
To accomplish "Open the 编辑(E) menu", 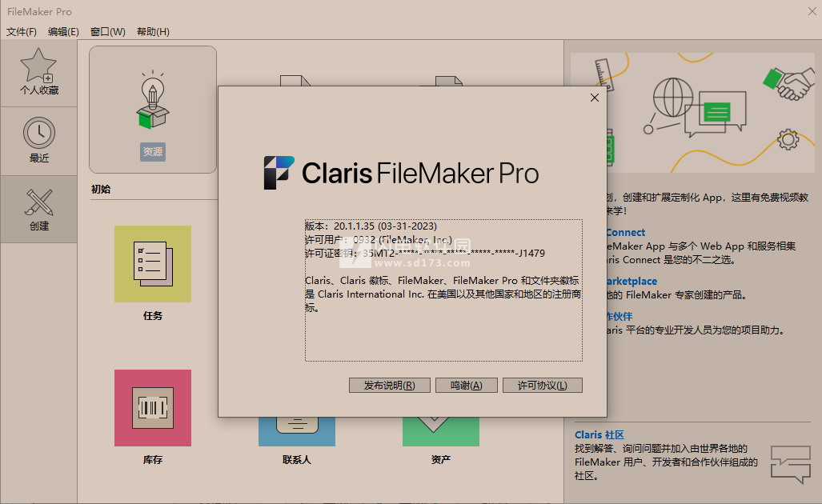I will (x=63, y=32).
